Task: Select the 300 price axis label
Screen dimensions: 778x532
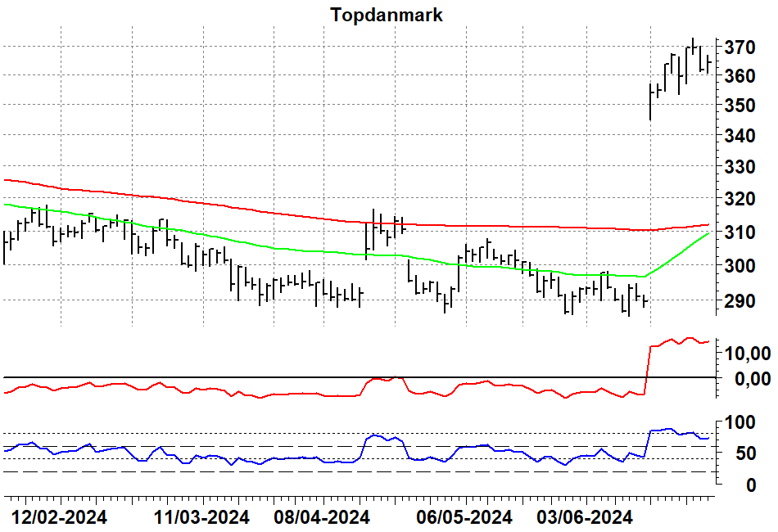Action: (x=740, y=265)
